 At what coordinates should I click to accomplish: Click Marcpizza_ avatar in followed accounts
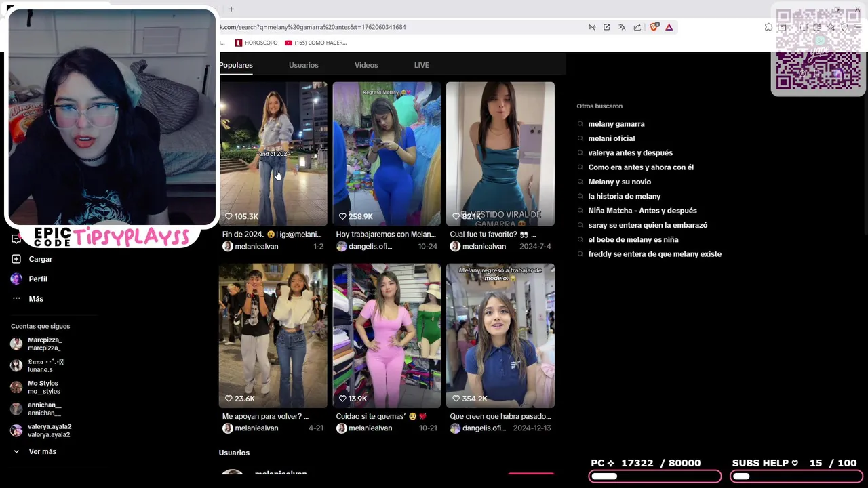click(16, 344)
